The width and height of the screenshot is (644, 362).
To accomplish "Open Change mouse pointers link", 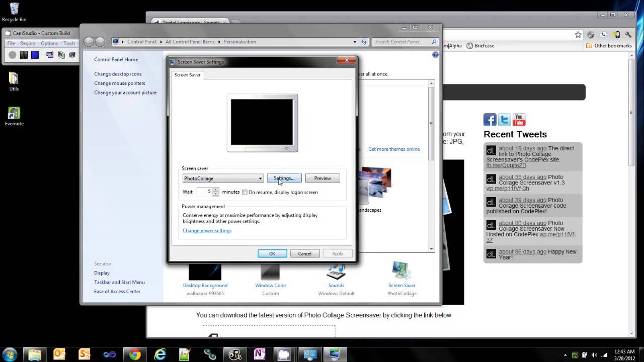I will pos(120,83).
